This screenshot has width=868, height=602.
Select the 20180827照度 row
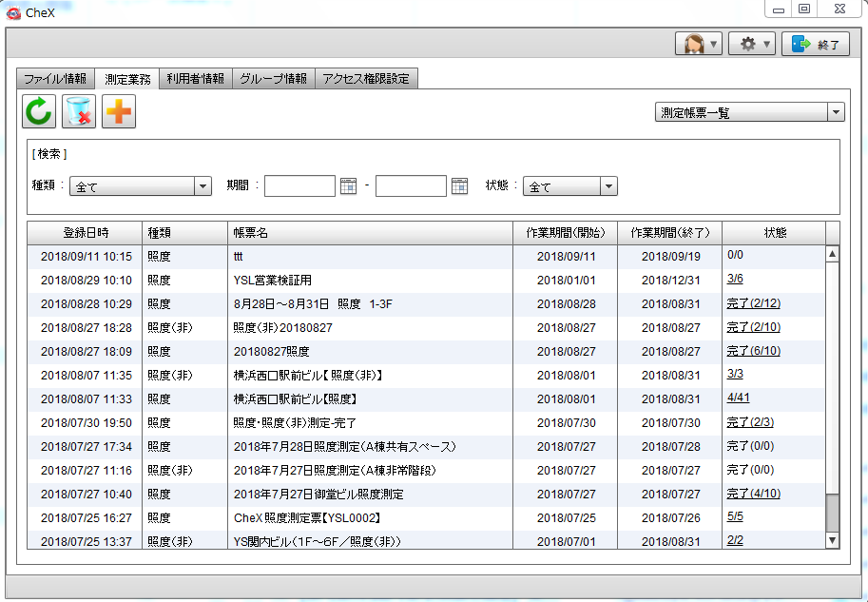pyautogui.click(x=426, y=352)
